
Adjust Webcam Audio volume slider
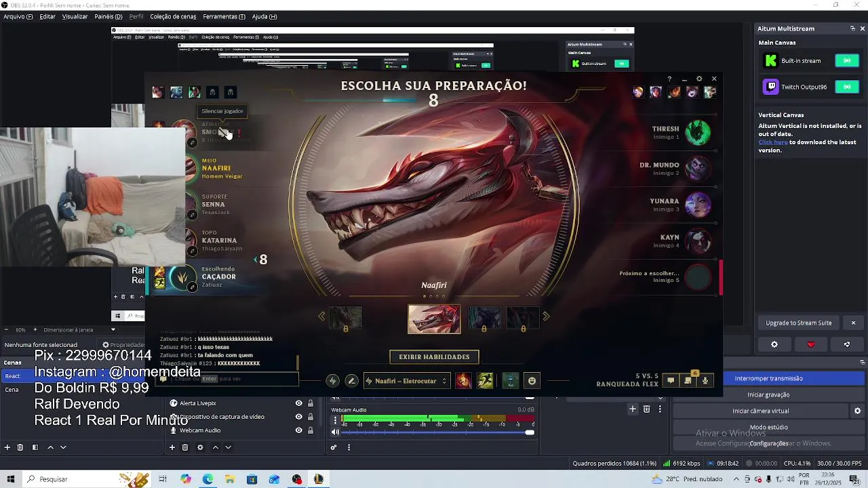pos(437,432)
